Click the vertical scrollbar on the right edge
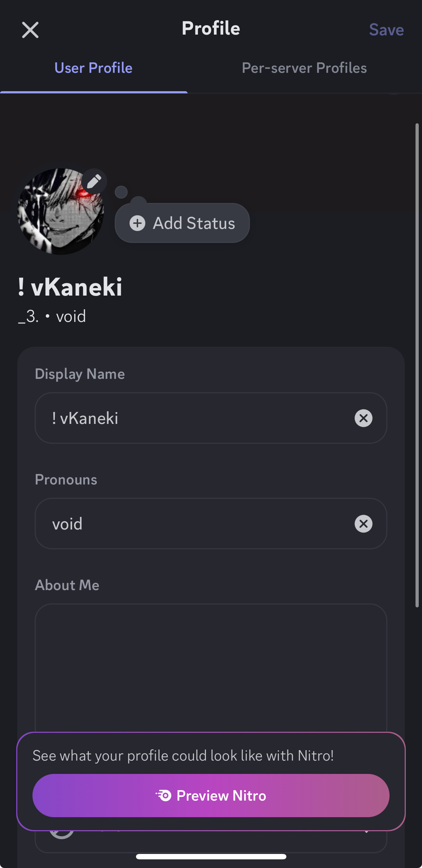This screenshot has width=422, height=868. tap(417, 360)
